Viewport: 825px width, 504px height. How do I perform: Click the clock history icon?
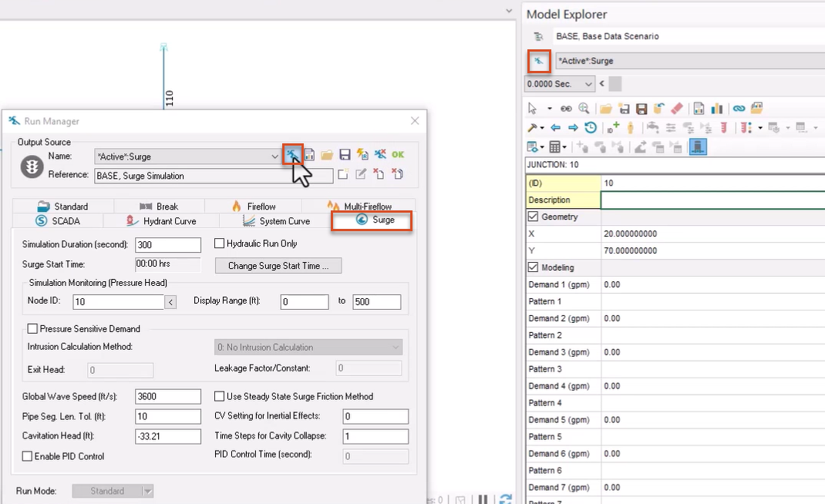[591, 128]
